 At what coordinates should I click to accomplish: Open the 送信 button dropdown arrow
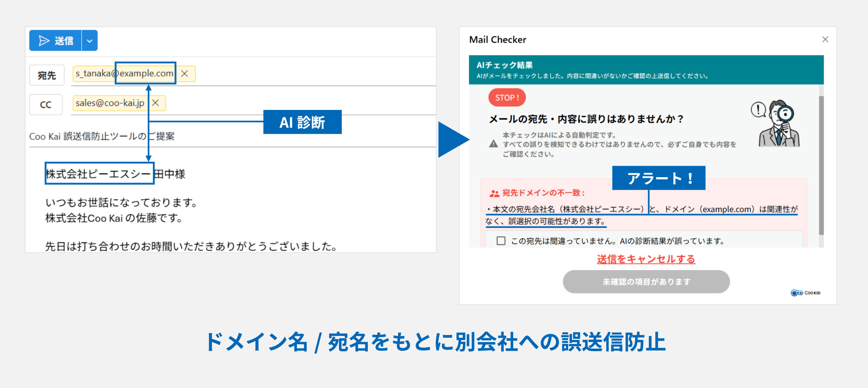point(89,40)
